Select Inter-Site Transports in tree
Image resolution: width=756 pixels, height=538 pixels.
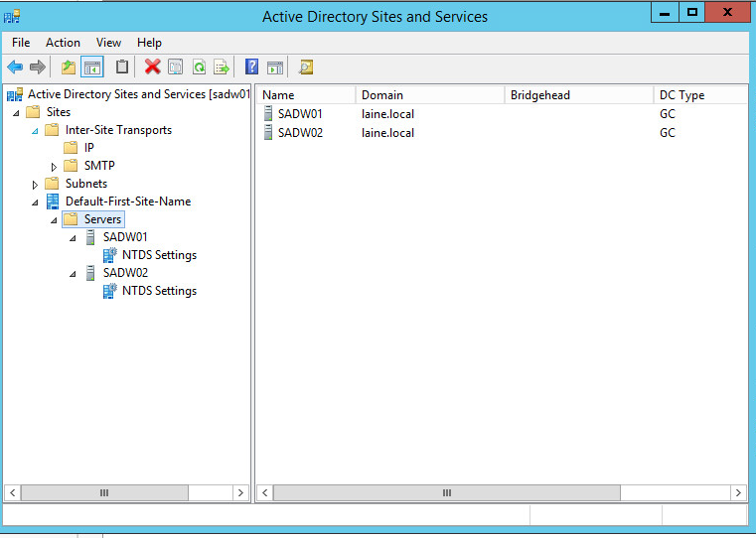[x=118, y=130]
